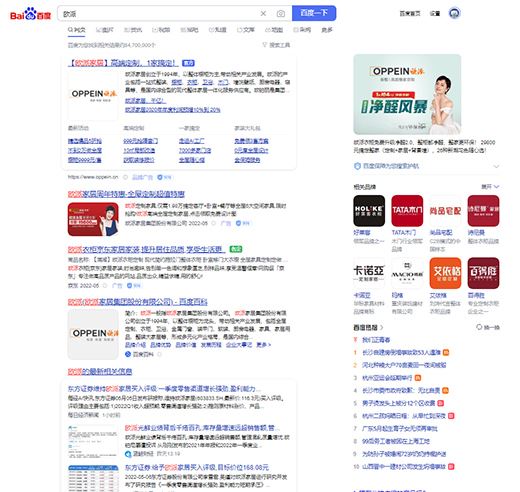Switch to the 文库 search tab
This screenshot has width=520, height=492.
click(246, 30)
